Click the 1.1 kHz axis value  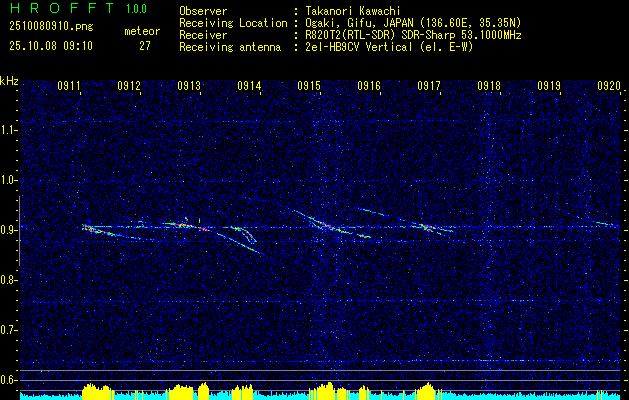click(8, 130)
